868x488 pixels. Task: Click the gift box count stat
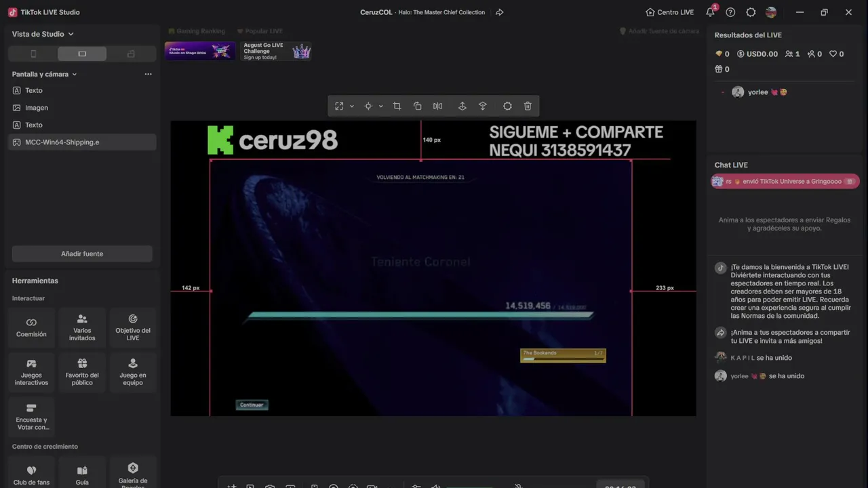722,69
